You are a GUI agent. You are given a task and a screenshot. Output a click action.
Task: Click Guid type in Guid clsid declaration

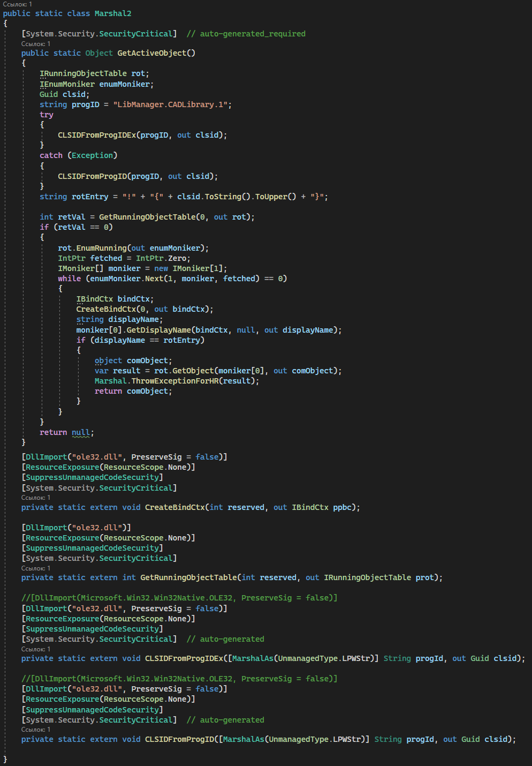click(x=49, y=94)
